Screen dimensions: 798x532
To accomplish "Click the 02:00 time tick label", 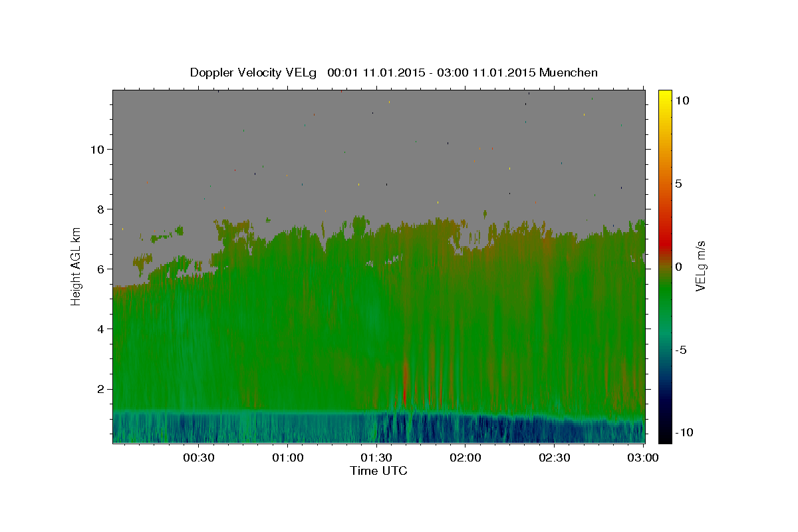I will click(x=465, y=458).
